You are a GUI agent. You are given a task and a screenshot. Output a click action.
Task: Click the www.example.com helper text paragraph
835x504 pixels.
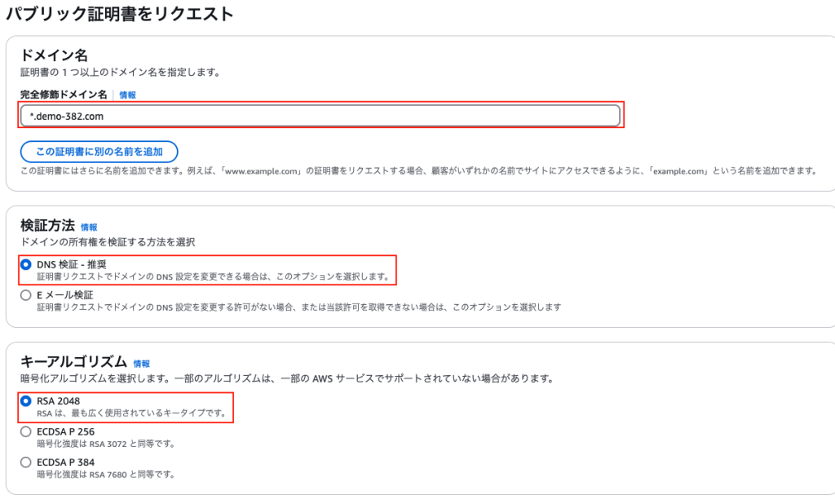pyautogui.click(x=420, y=171)
